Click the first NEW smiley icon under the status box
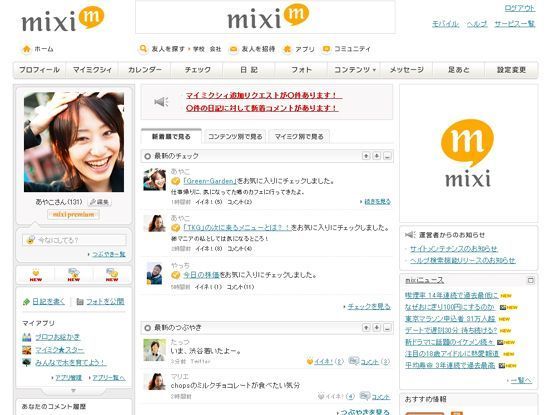 [36, 275]
